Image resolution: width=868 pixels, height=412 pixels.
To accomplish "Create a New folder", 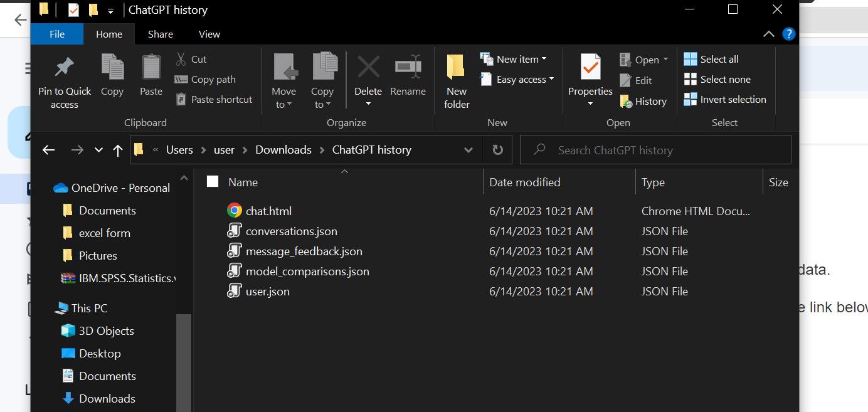I will 457,82.
